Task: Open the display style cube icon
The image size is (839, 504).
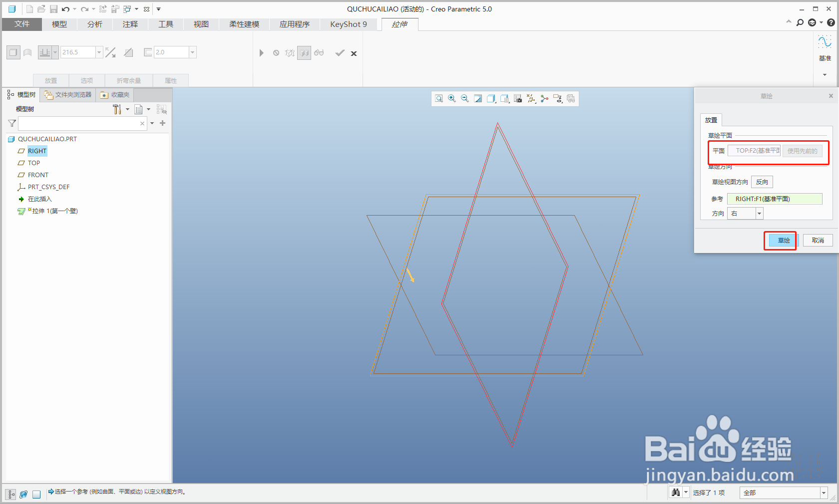Action: coord(491,99)
